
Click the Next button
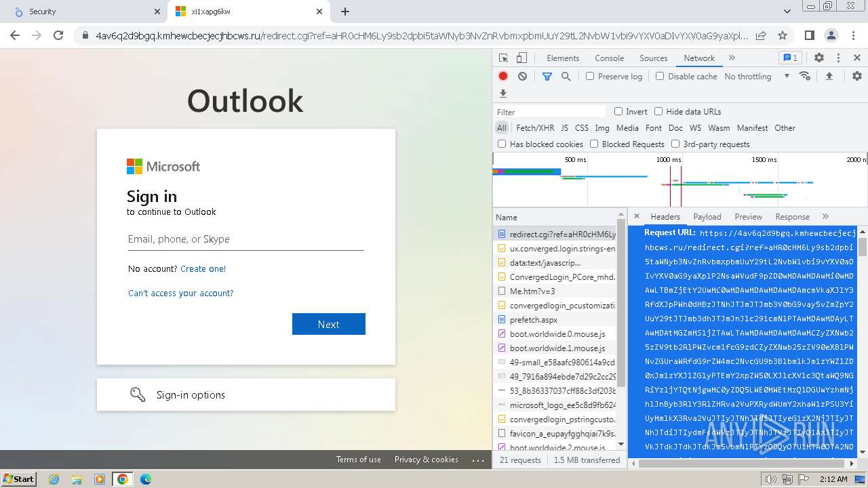click(x=329, y=324)
